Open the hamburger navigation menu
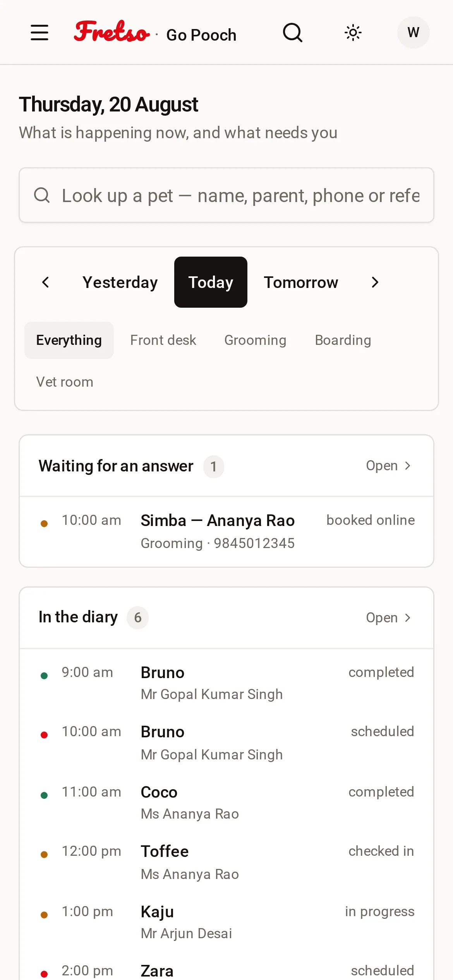Image resolution: width=453 pixels, height=980 pixels. click(39, 33)
